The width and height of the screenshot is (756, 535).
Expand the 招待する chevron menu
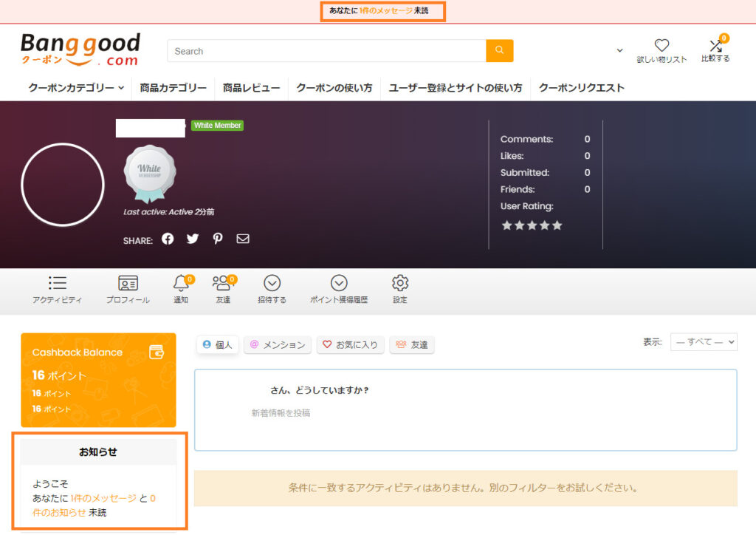point(272,284)
